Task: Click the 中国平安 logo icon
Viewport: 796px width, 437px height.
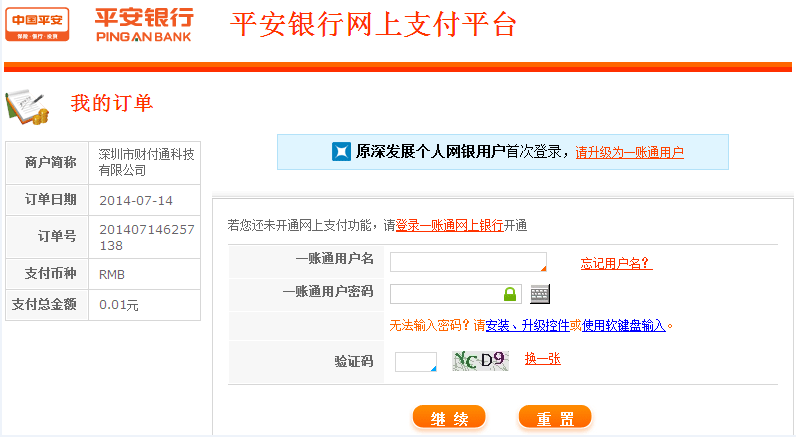Action: [x=37, y=24]
